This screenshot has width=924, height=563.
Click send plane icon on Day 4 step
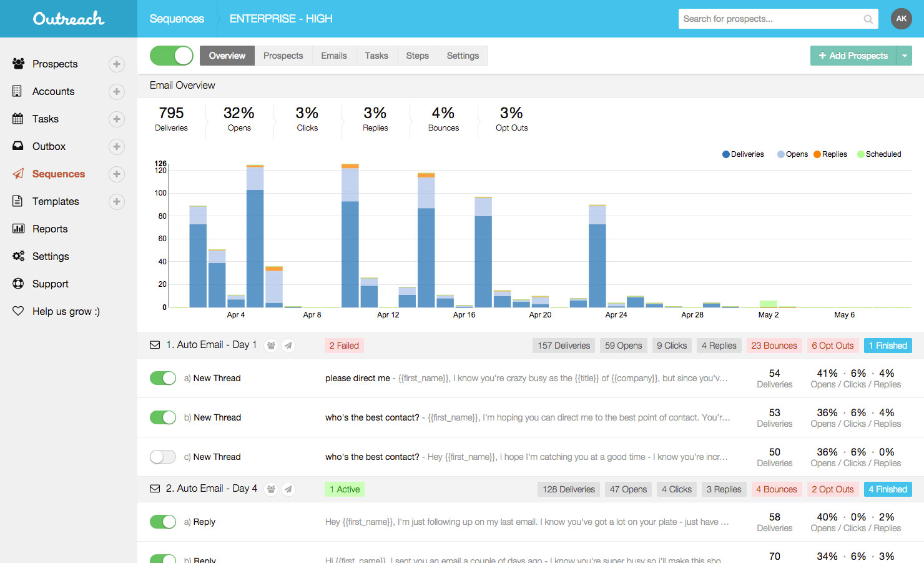(288, 489)
